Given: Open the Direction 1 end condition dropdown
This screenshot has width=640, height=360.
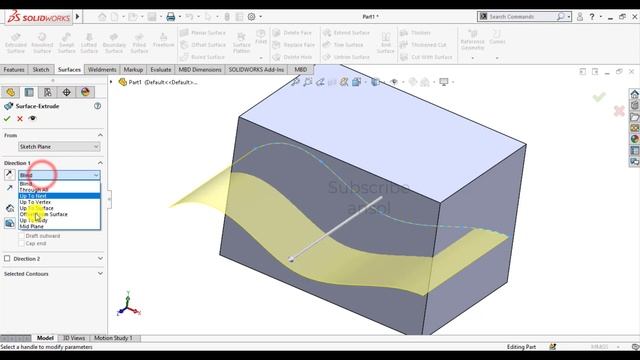Looking at the screenshot, I should coord(59,175).
